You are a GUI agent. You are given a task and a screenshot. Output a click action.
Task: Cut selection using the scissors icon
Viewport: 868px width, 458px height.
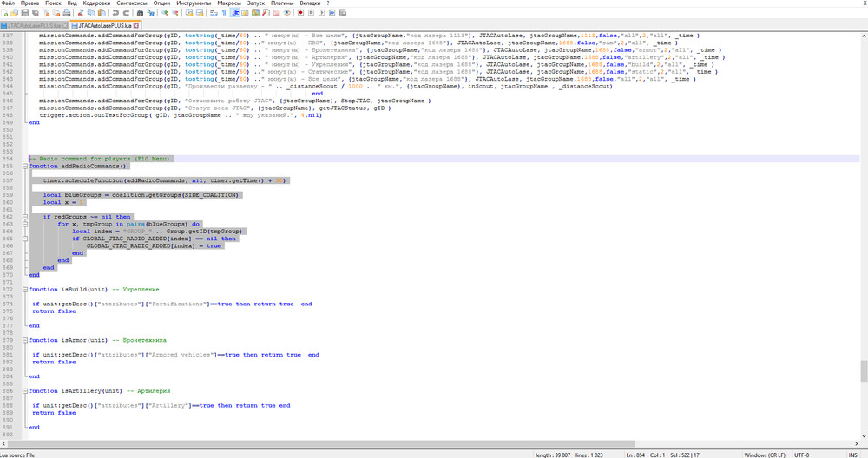click(x=81, y=12)
